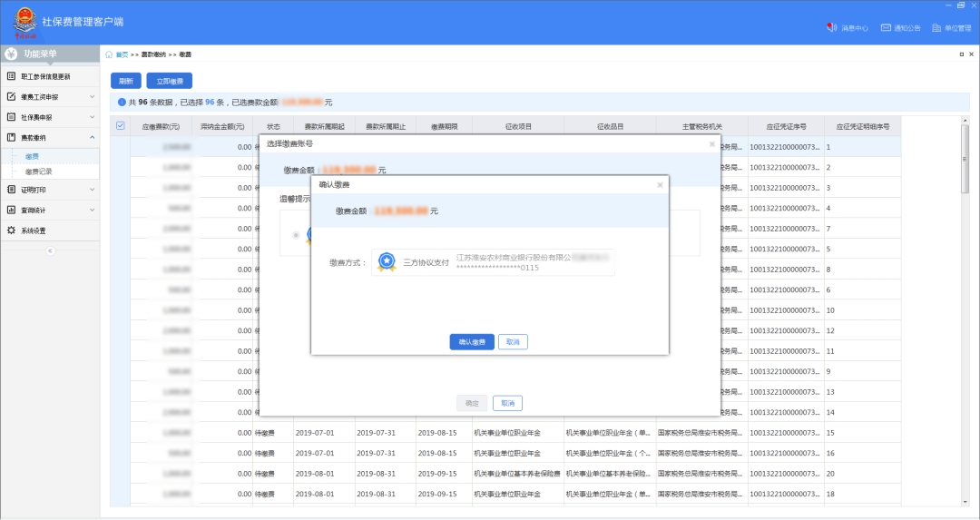Click the home icon in breadcrumb

[109, 54]
